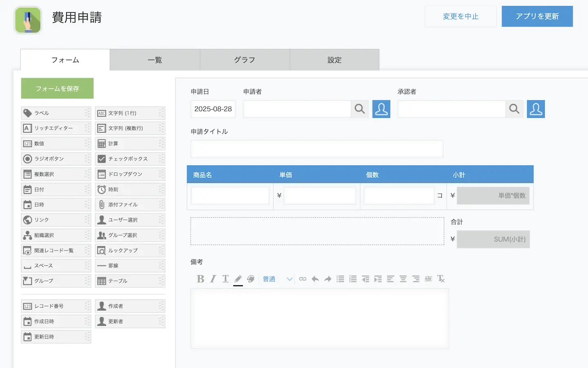
Task: Click the 申請タイトル input field
Action: point(316,149)
